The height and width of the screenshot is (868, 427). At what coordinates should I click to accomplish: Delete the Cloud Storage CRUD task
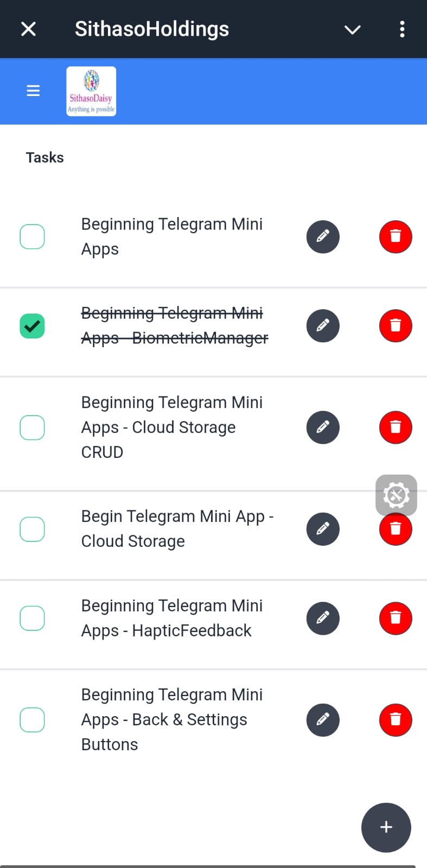[x=396, y=427]
